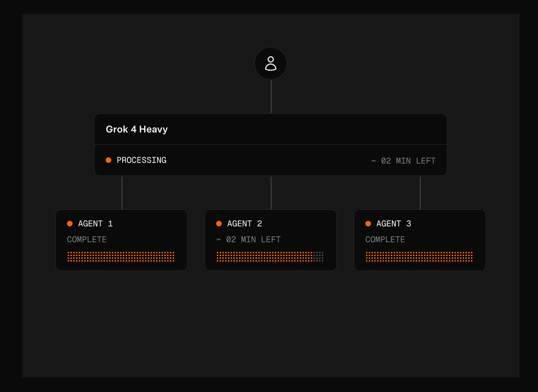The width and height of the screenshot is (538, 392).
Task: Click the orange dot beside PROCESSING label
Action: point(108,160)
